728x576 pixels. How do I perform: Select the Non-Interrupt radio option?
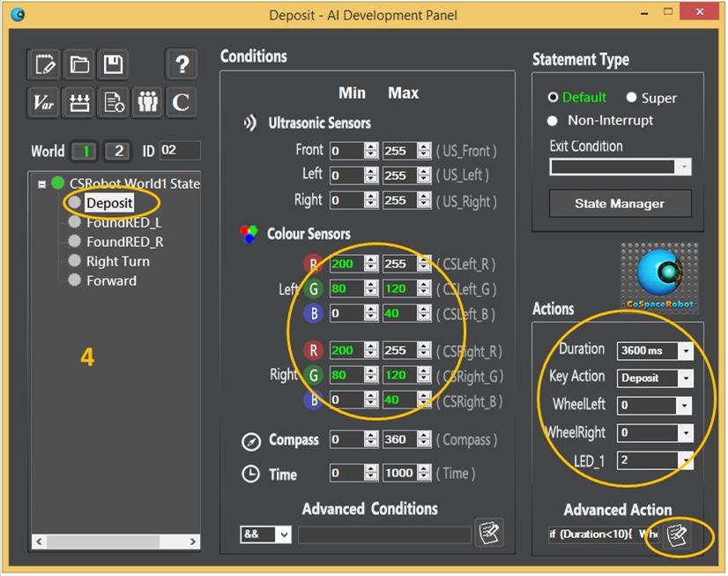pyautogui.click(x=553, y=121)
